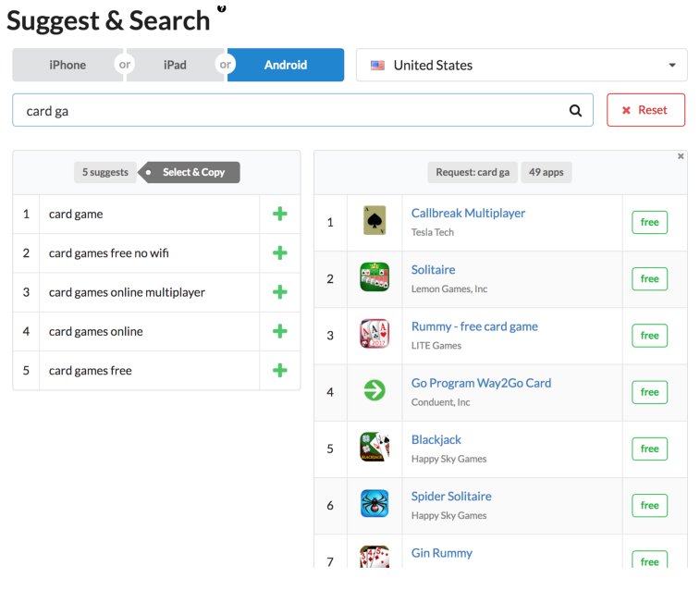Open 'Rummy - free card game' link
The image size is (700, 590).
474,326
